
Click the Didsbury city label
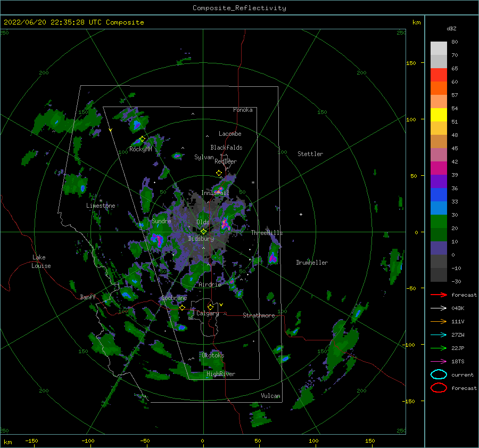pyautogui.click(x=201, y=239)
